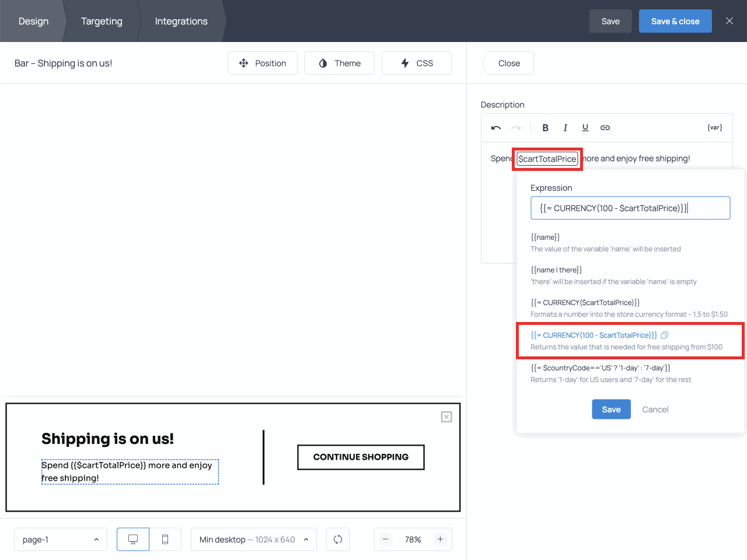Apply bold formatting in Description toolbar

pos(545,128)
